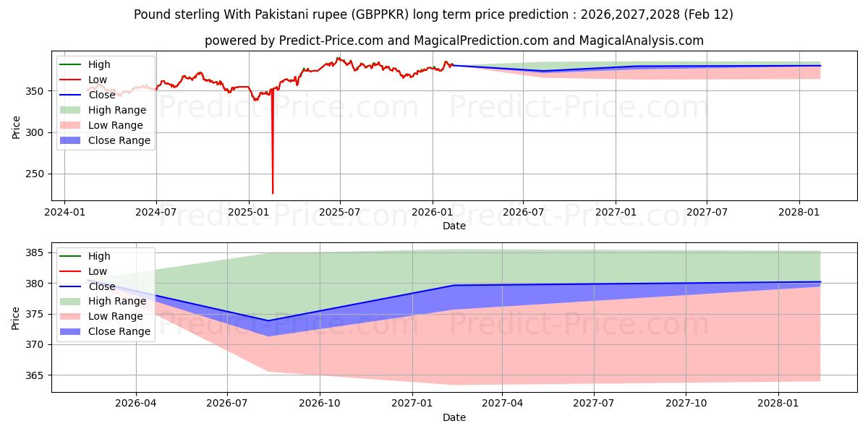Viewport: 868px width, 434px height.
Task: Click the sharp red downward spike in upper chart
Action: pos(273,166)
